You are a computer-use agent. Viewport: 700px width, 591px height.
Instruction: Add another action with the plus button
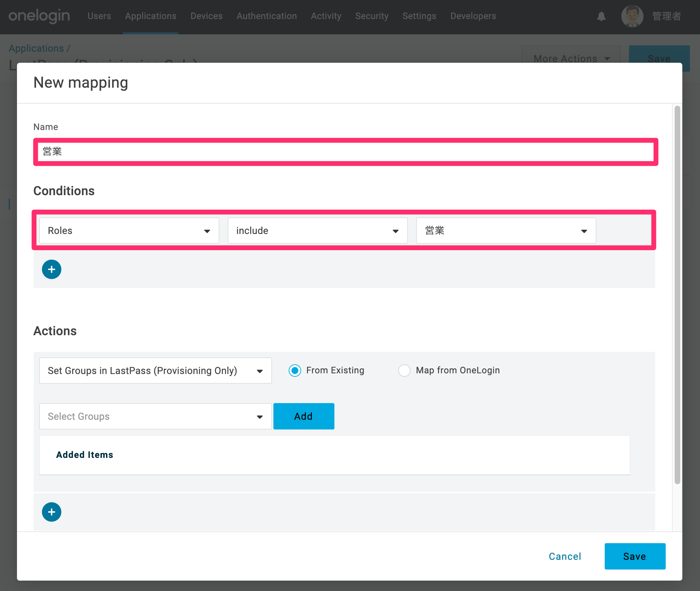pos(52,512)
